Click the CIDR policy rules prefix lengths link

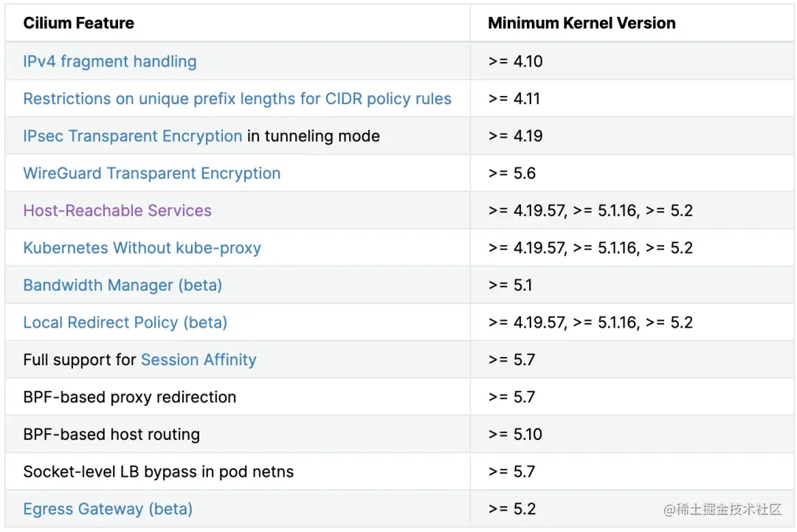click(237, 99)
